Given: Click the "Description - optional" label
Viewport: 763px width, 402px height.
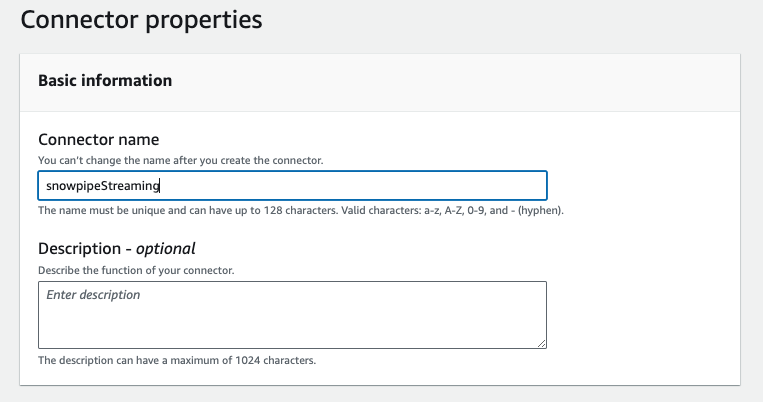Looking at the screenshot, I should pos(116,249).
